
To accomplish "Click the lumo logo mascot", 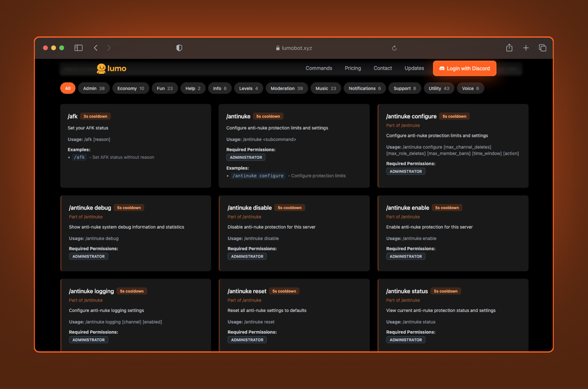I will (x=101, y=68).
